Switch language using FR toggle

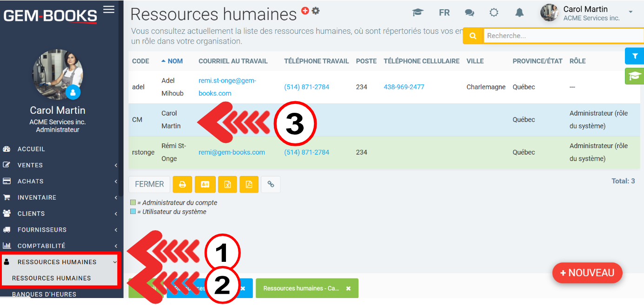(x=444, y=13)
